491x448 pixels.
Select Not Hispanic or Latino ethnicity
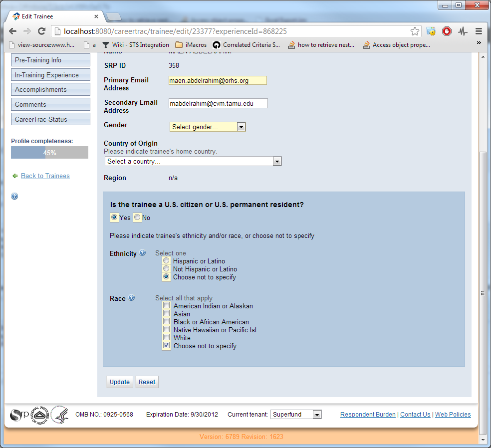[x=166, y=268]
